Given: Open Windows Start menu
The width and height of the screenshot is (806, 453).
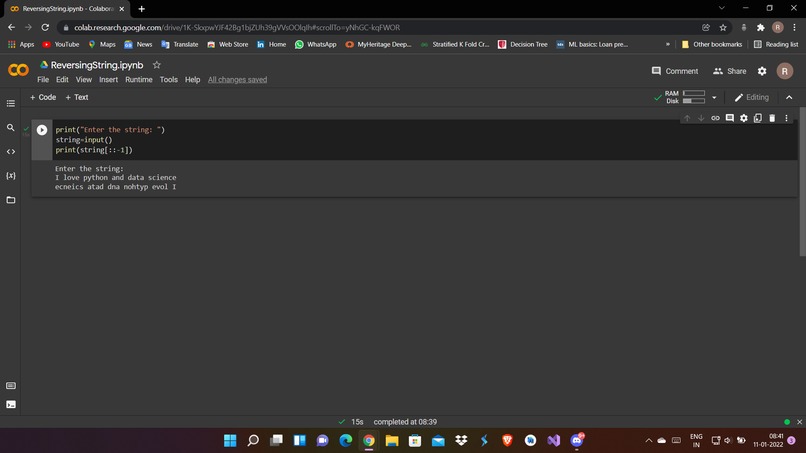Looking at the screenshot, I should click(230, 440).
